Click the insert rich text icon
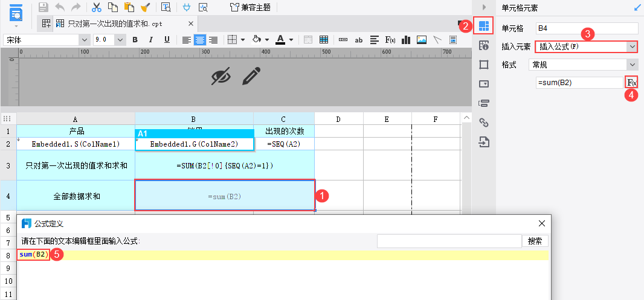Viewport: 644px width, 300px height. pos(374,39)
